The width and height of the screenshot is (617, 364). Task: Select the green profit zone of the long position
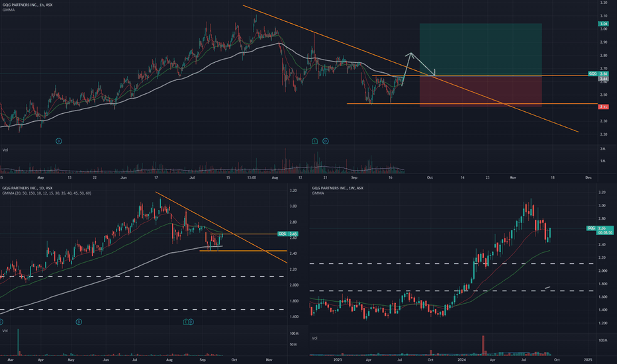(x=481, y=49)
